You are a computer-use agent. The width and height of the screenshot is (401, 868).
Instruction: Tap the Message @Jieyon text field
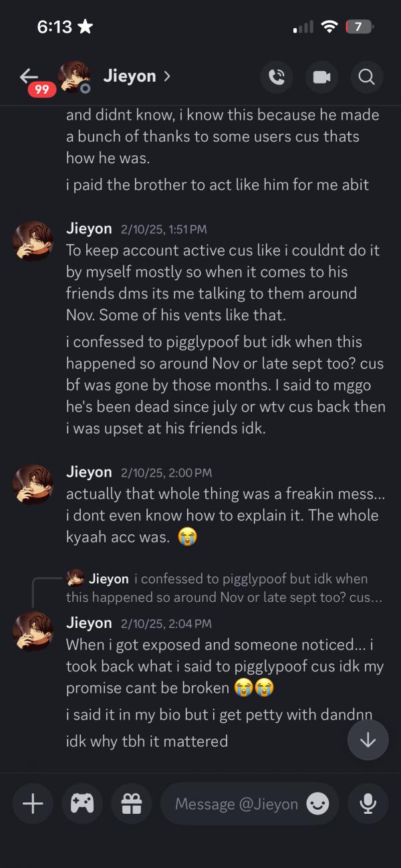[x=236, y=804]
